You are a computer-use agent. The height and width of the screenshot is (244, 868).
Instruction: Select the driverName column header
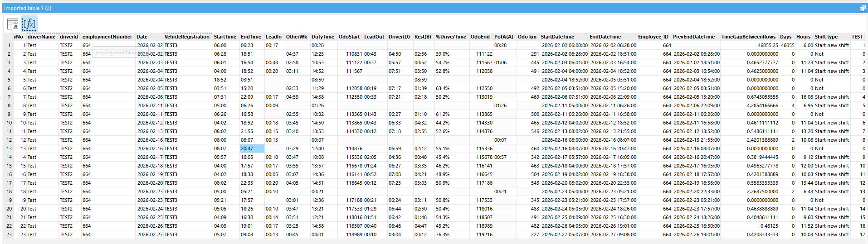pyautogui.click(x=41, y=37)
